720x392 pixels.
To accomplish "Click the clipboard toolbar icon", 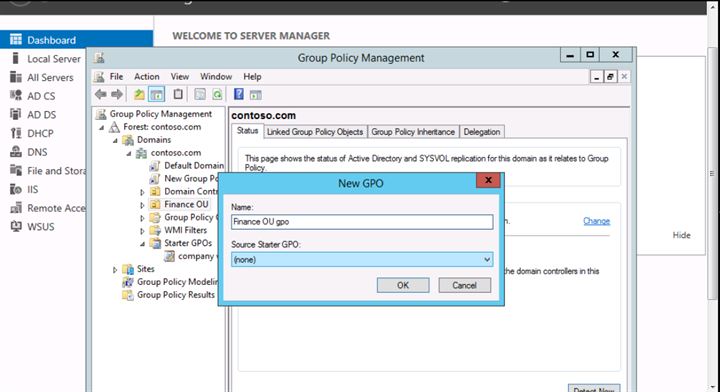I will [178, 95].
